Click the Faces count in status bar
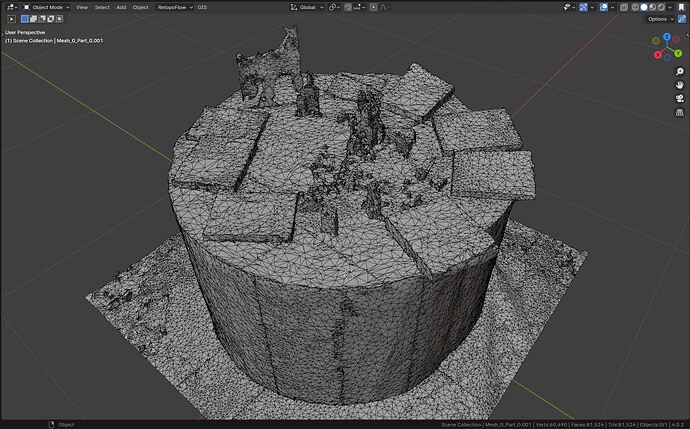 pos(587,425)
